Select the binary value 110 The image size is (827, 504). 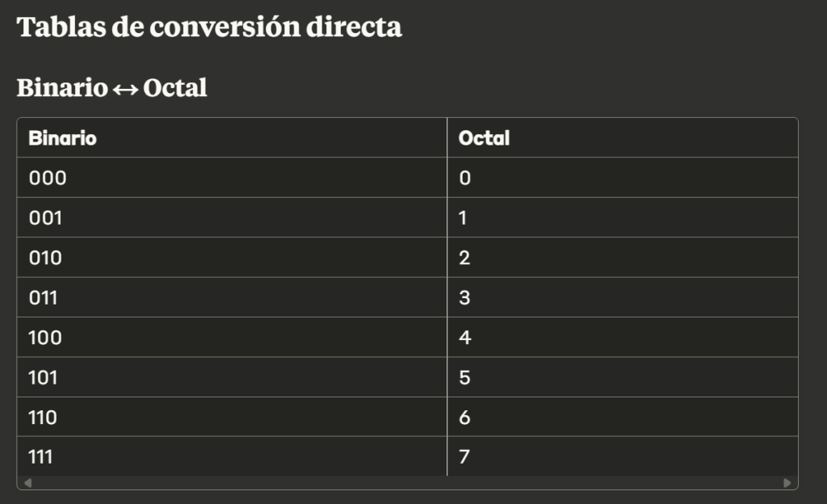(x=44, y=418)
